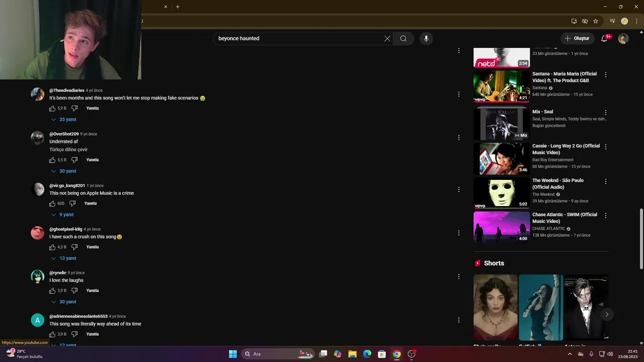The height and width of the screenshot is (362, 644).
Task: Open options for 'way ahead of its time' comment
Action: (458, 320)
